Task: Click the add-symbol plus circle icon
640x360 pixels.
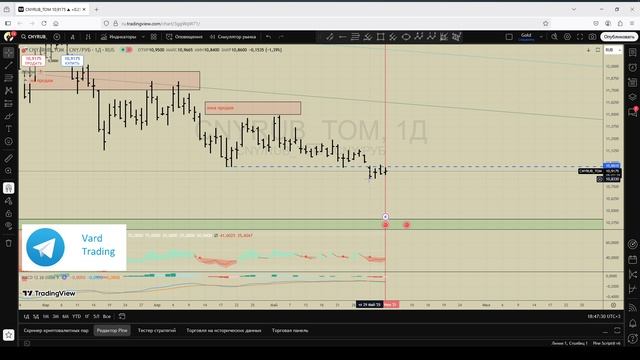Action: [57, 37]
